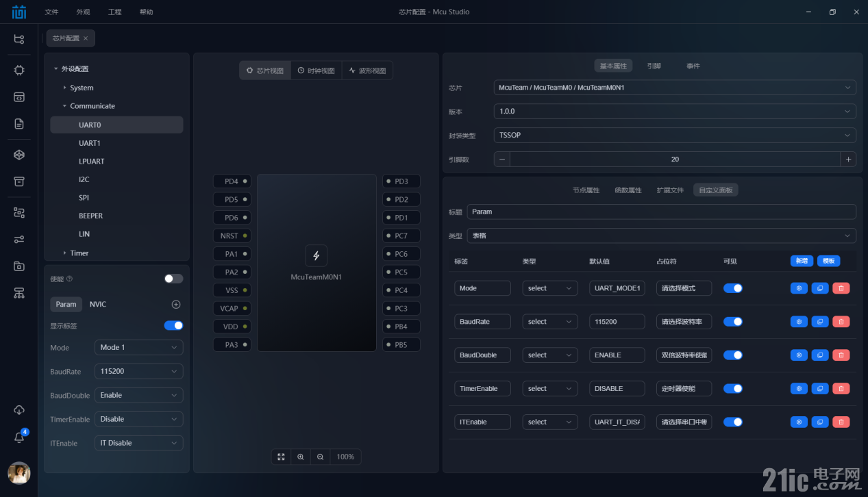Click the 标题 input field containing Param

click(x=662, y=212)
